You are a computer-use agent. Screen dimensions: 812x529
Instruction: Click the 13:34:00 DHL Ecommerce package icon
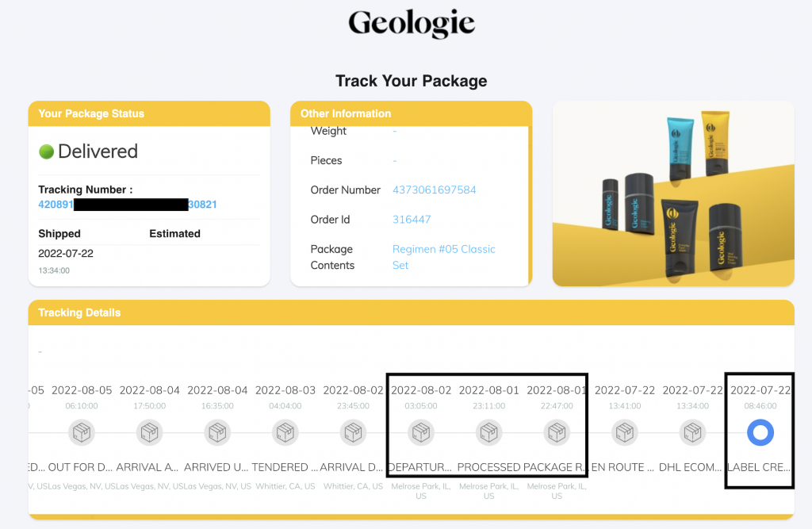692,432
